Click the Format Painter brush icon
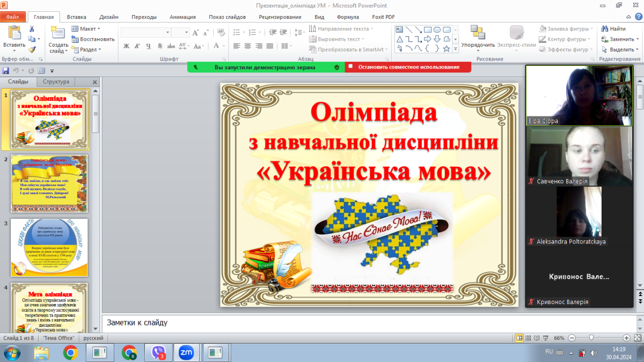 point(32,49)
